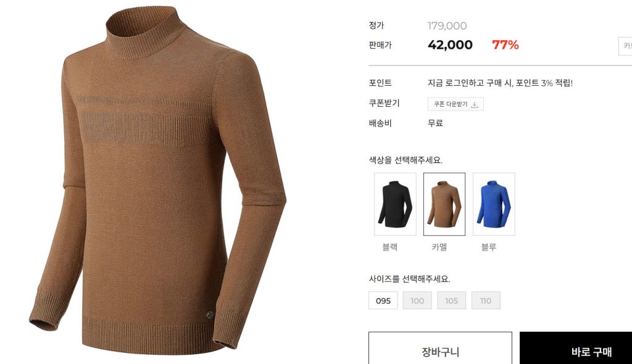Select the camel sweater color thumbnail

444,204
